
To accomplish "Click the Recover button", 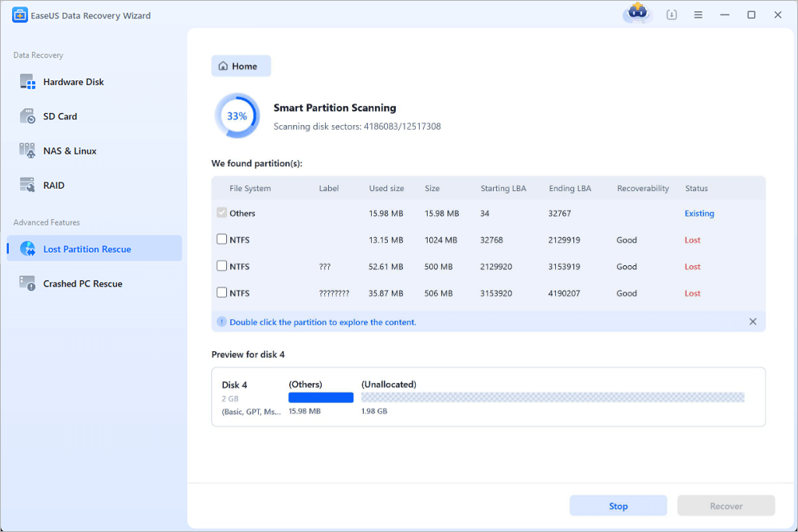I will tap(726, 506).
